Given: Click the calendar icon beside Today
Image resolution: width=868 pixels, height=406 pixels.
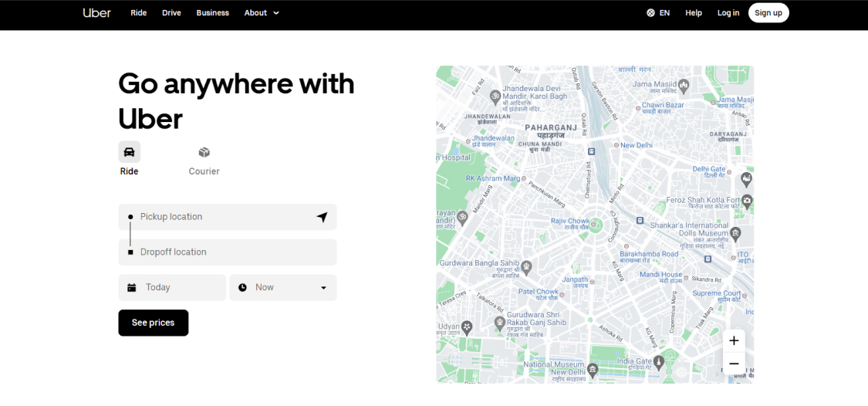Looking at the screenshot, I should pyautogui.click(x=132, y=287).
